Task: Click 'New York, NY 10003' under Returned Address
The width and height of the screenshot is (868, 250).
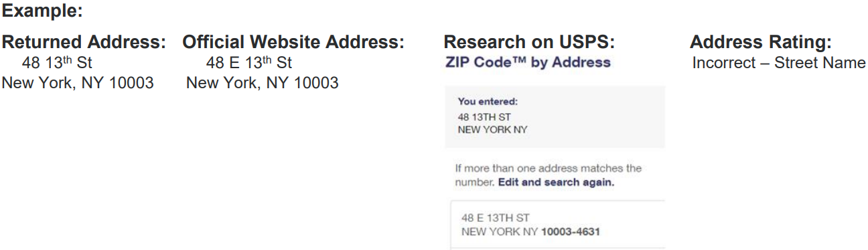Action: click(x=78, y=84)
